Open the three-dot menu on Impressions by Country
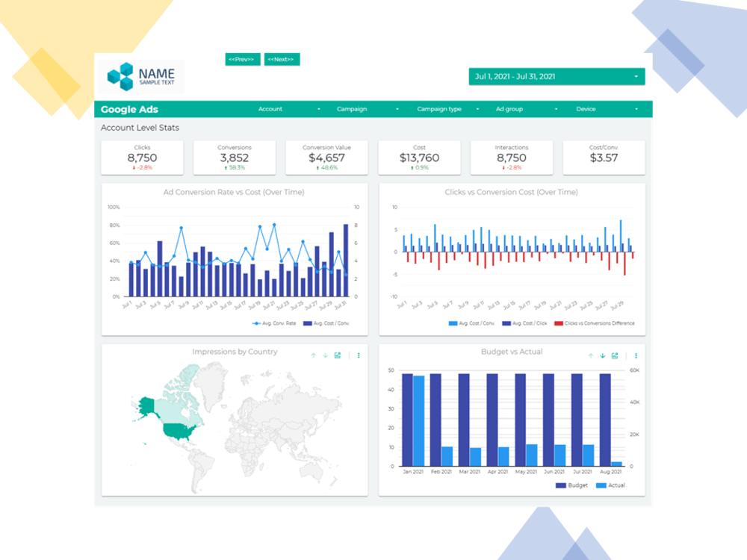The width and height of the screenshot is (747, 560). (x=358, y=355)
